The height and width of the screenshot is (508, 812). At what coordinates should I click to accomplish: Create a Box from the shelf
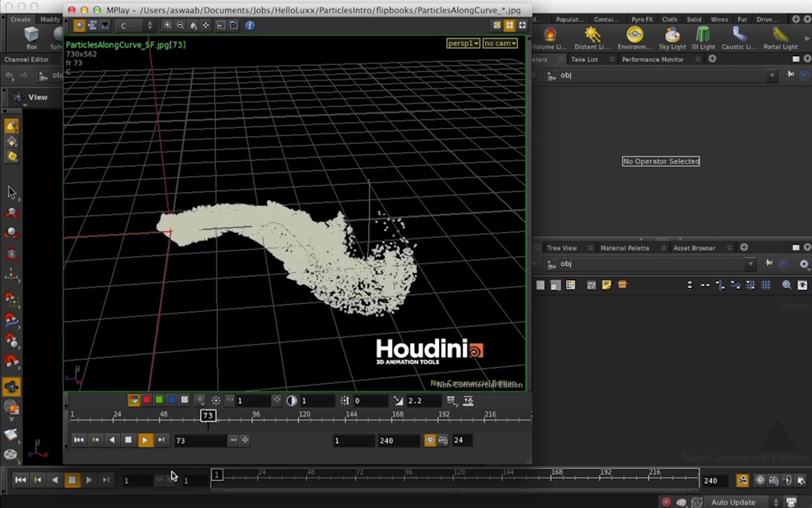[31, 38]
